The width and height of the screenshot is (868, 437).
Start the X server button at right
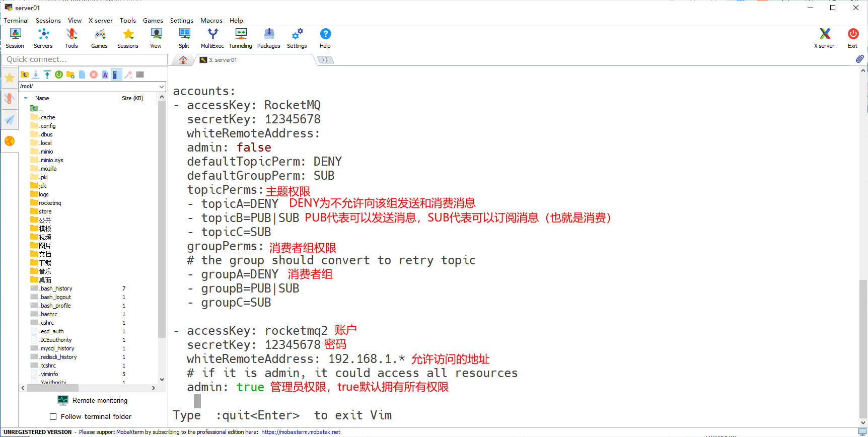[x=824, y=38]
